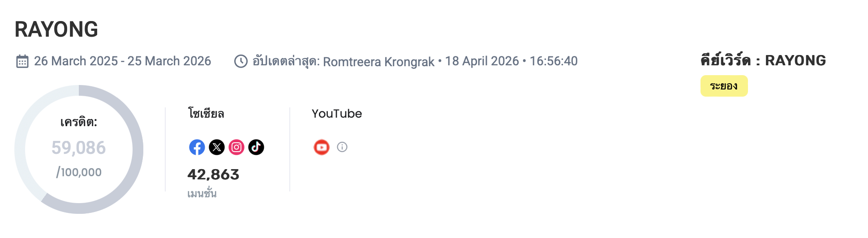The width and height of the screenshot is (868, 238).
Task: Select the 42,863 mentions count
Action: [213, 174]
